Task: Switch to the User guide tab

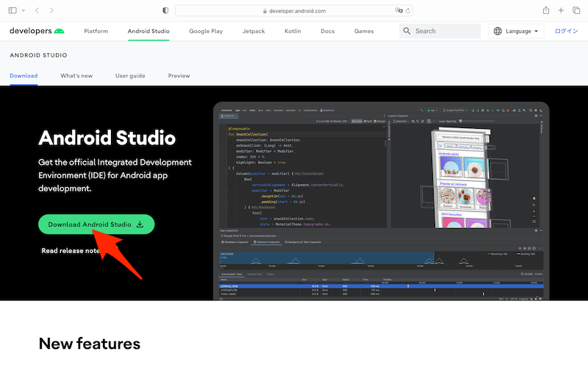Action: 130,76
